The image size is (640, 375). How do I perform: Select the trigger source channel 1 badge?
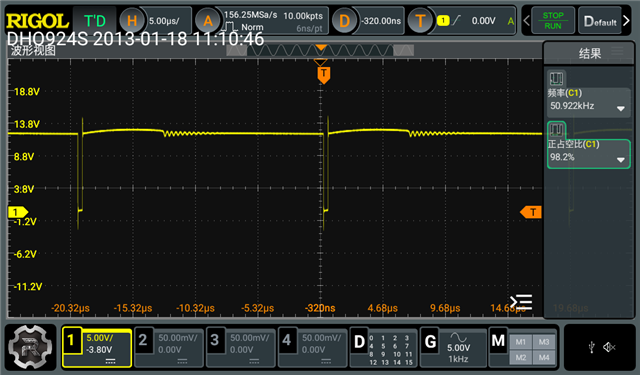(443, 20)
